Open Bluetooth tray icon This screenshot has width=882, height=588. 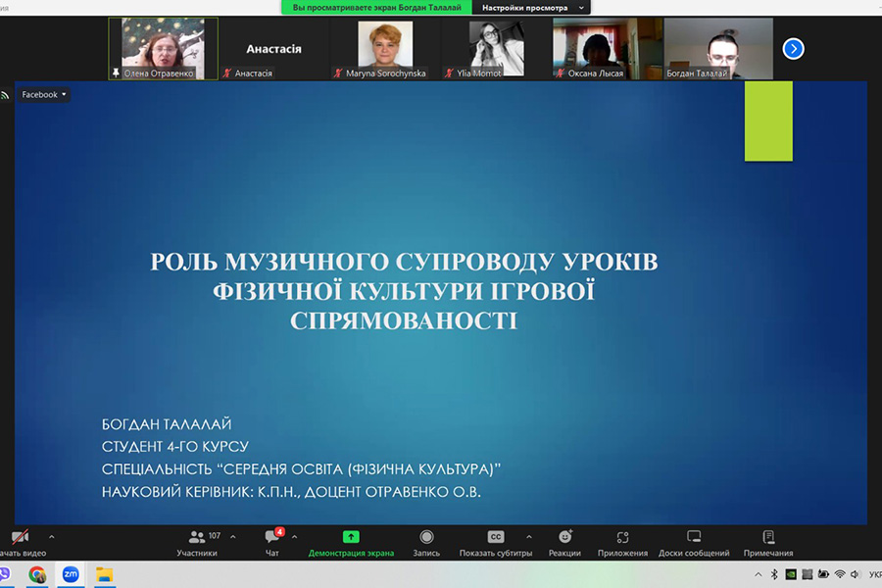774,574
